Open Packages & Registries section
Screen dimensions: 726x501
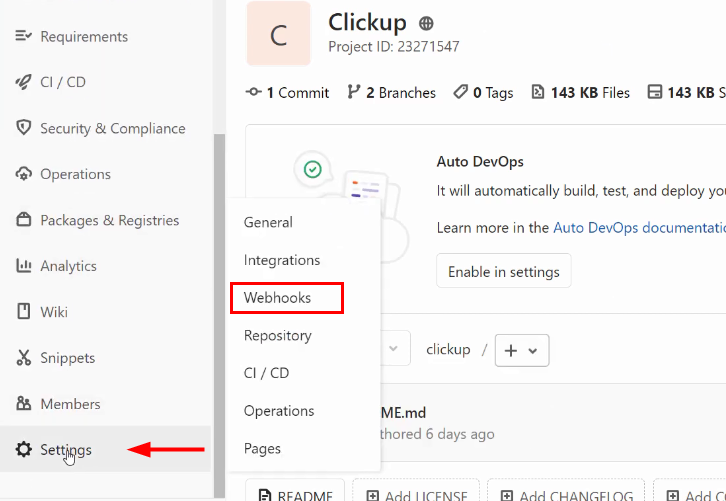pyautogui.click(x=110, y=220)
